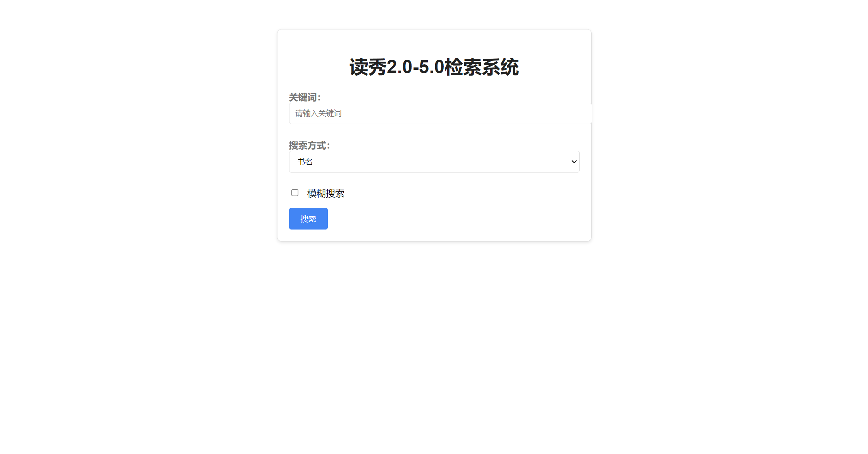Focus the keyword text box
This screenshot has width=868, height=454.
point(440,113)
